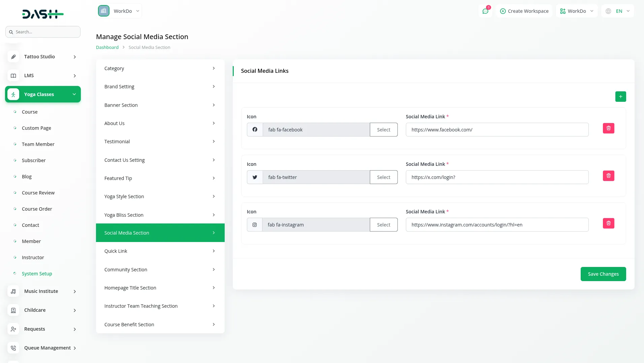Click the Music Institute sidebar icon
This screenshot has height=363, width=644.
[x=13, y=291]
